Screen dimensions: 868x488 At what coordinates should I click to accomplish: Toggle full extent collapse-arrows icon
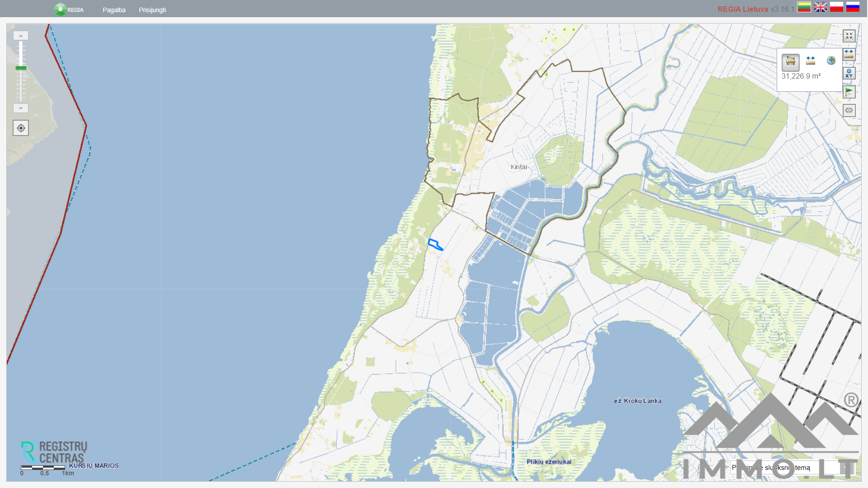[x=849, y=36]
